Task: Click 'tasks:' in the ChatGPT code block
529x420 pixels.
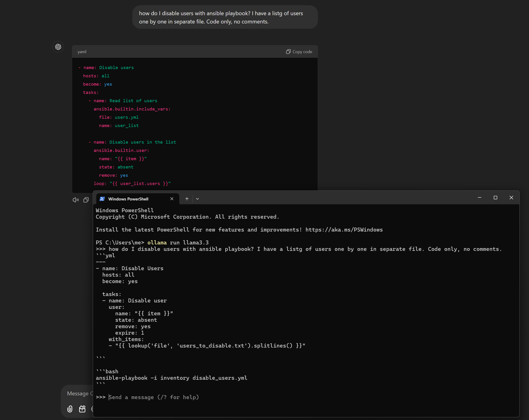Action: pyautogui.click(x=91, y=92)
